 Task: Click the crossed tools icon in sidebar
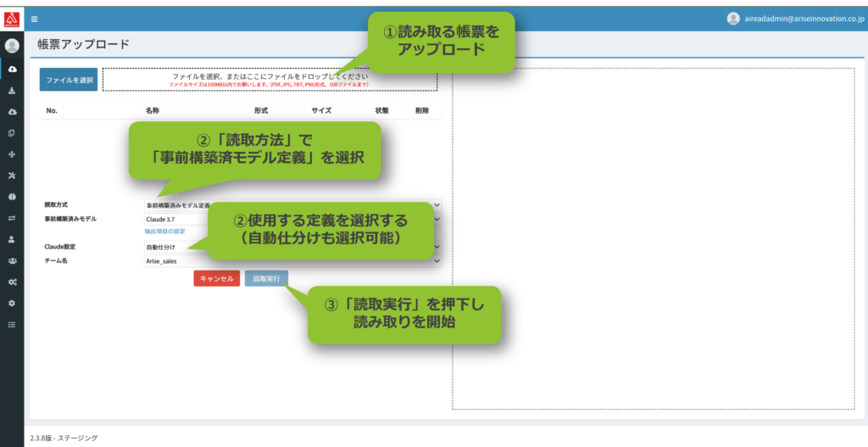pos(12,176)
